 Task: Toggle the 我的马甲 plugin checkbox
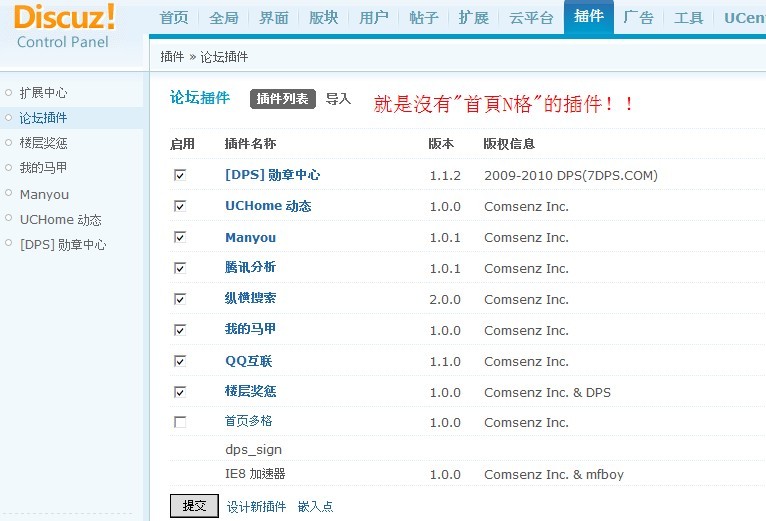click(x=180, y=330)
